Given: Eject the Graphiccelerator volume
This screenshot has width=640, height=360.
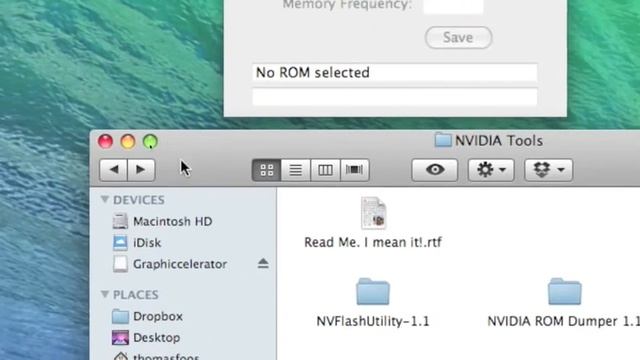Looking at the screenshot, I should click(x=263, y=264).
